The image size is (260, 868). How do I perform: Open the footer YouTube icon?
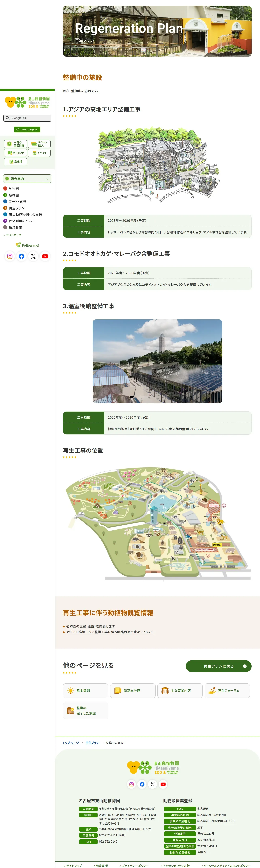tap(163, 784)
